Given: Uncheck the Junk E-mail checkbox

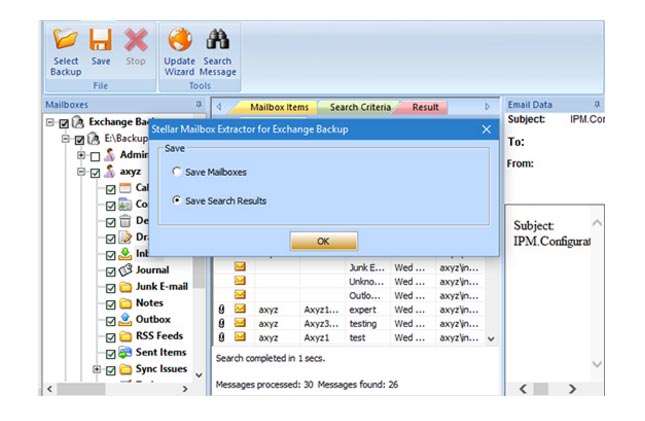Looking at the screenshot, I should (x=111, y=288).
